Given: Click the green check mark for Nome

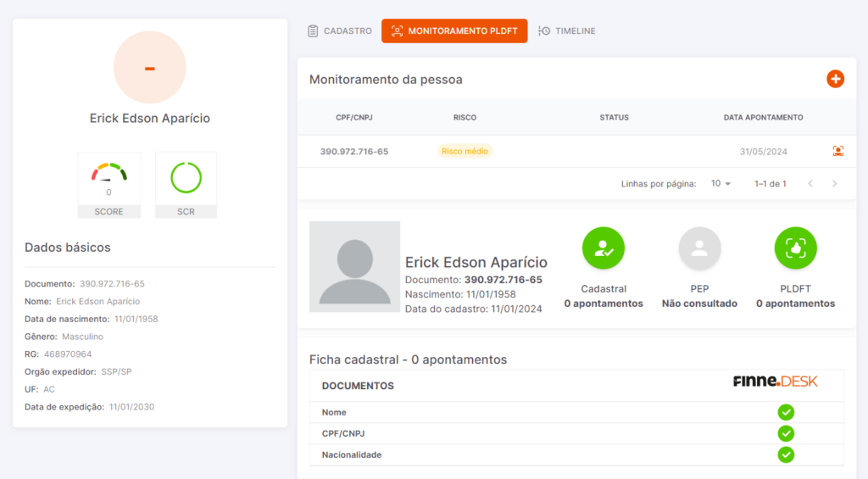Looking at the screenshot, I should click(x=786, y=412).
